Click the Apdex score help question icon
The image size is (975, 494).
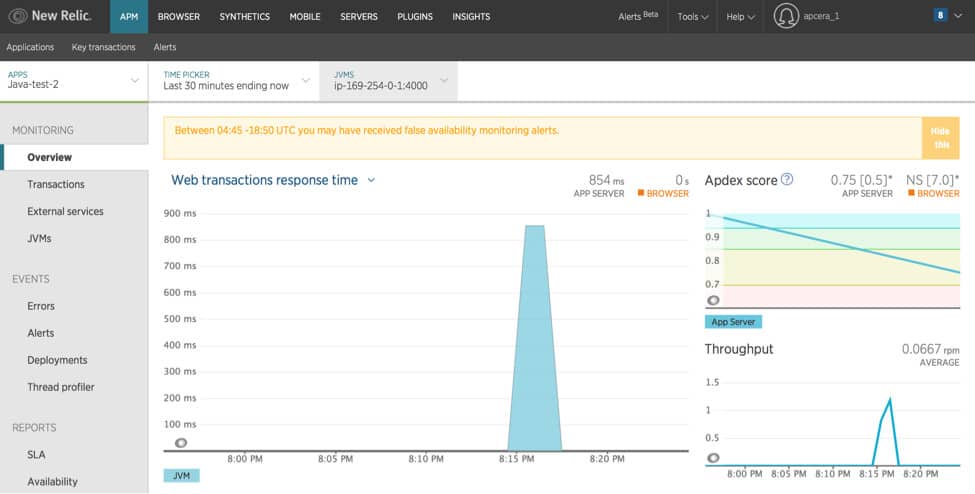click(x=787, y=180)
